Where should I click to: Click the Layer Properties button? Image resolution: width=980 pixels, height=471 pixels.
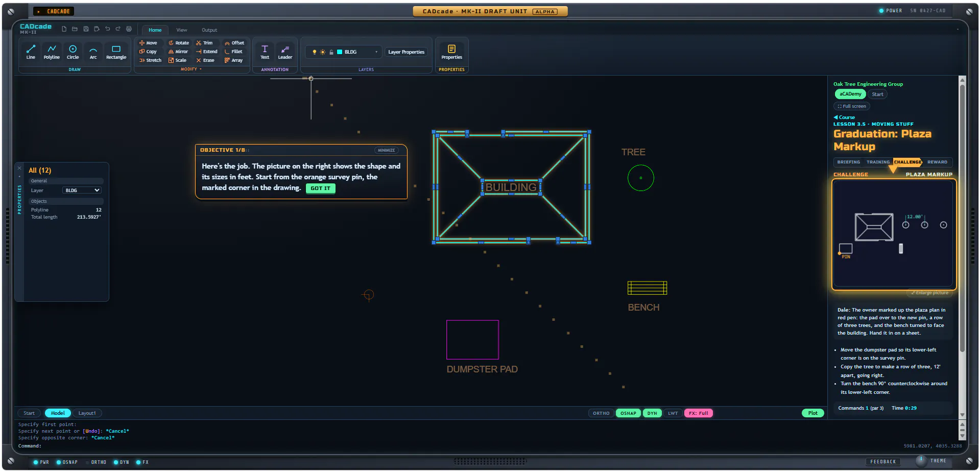[406, 52]
